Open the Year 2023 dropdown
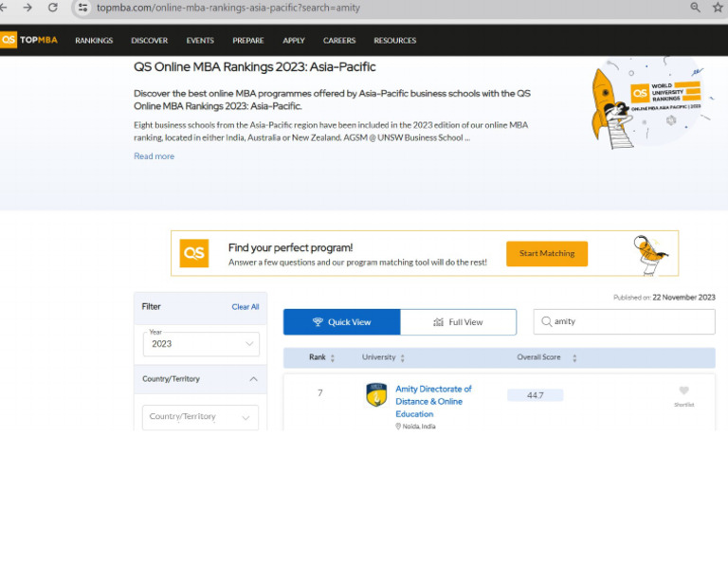The width and height of the screenshot is (728, 563). coord(200,344)
